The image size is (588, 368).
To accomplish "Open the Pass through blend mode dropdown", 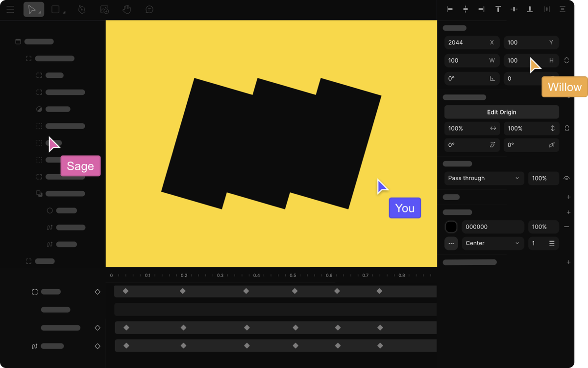I will coord(483,179).
